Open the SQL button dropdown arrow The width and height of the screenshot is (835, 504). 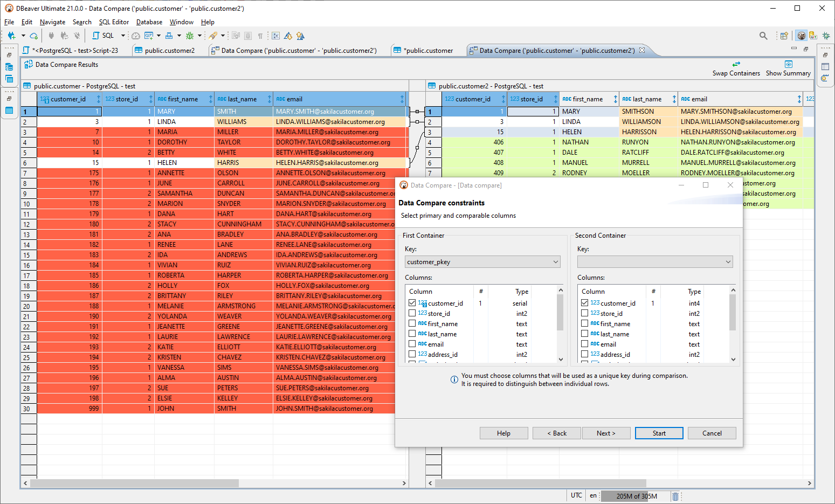[x=123, y=36]
